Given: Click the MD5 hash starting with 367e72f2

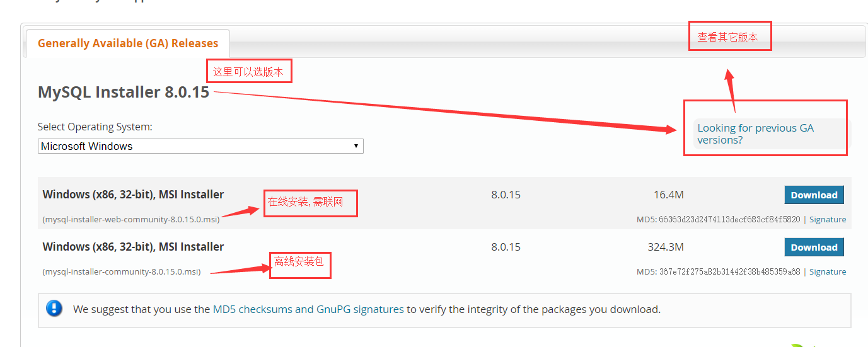Looking at the screenshot, I should [729, 272].
